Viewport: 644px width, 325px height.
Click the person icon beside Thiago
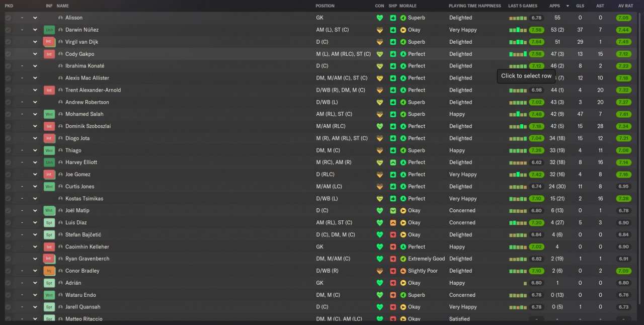click(x=61, y=150)
